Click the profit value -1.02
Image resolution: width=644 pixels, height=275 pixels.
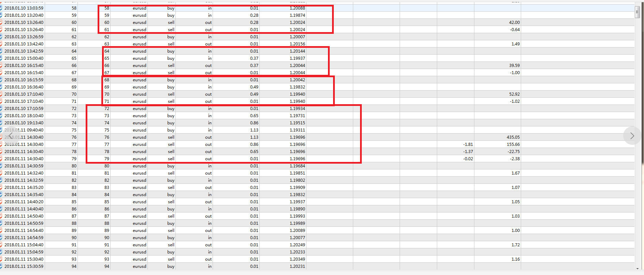515,101
